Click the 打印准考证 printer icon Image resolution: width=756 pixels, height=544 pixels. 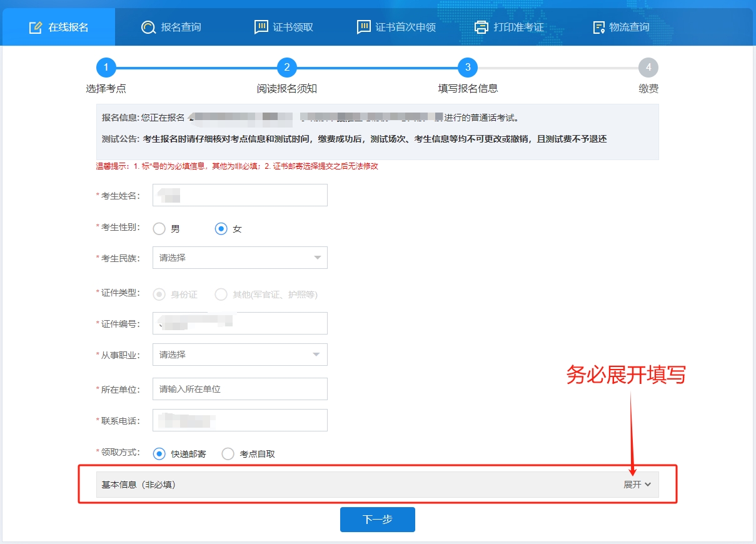coord(481,28)
